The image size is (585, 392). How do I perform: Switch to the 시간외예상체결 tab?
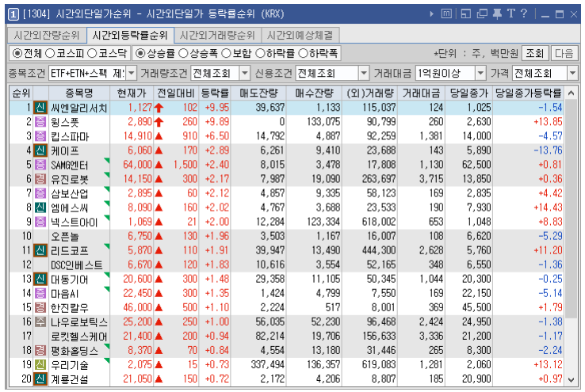[x=300, y=36]
